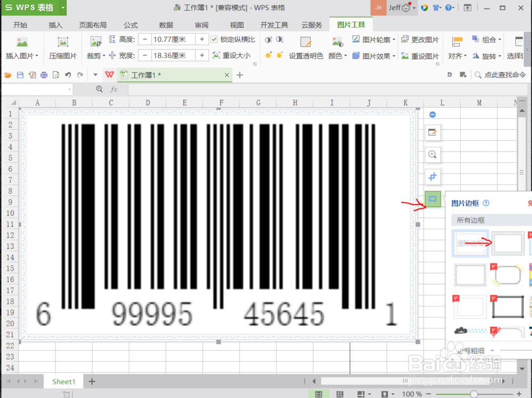The height and width of the screenshot is (398, 532).
Task: Click the 图片边框 info help icon
Action: [x=486, y=203]
